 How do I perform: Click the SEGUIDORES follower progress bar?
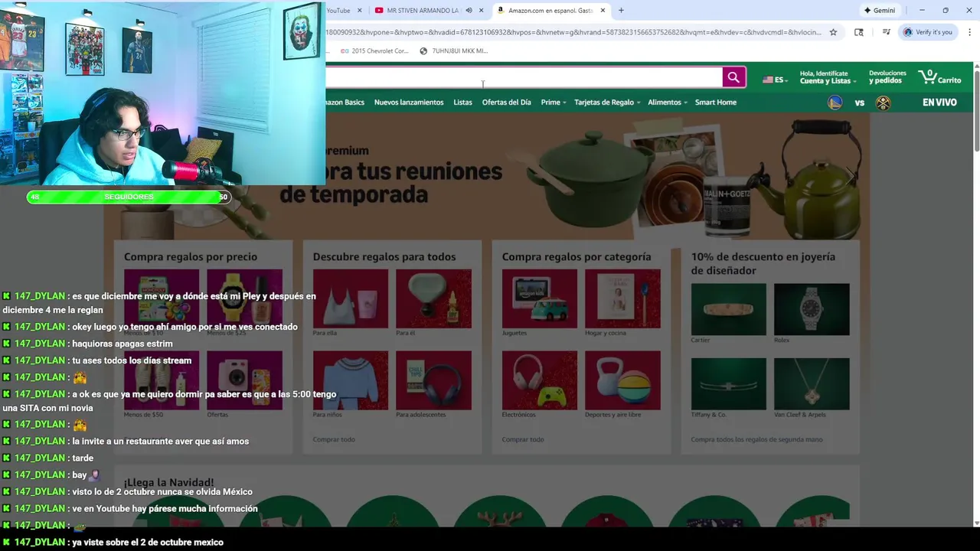click(129, 197)
